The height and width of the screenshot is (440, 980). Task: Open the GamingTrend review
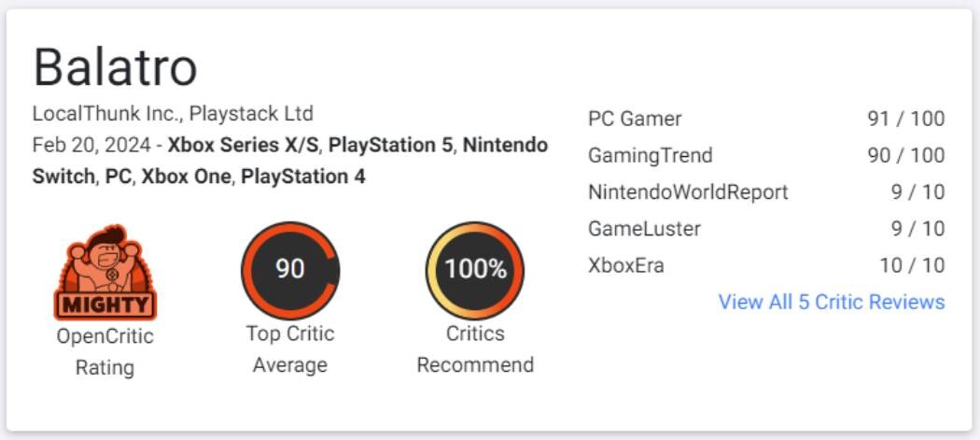coord(650,155)
